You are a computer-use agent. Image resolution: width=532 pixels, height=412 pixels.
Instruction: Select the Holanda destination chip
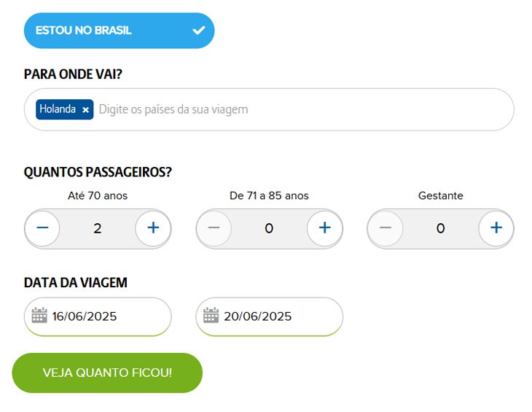coord(58,109)
